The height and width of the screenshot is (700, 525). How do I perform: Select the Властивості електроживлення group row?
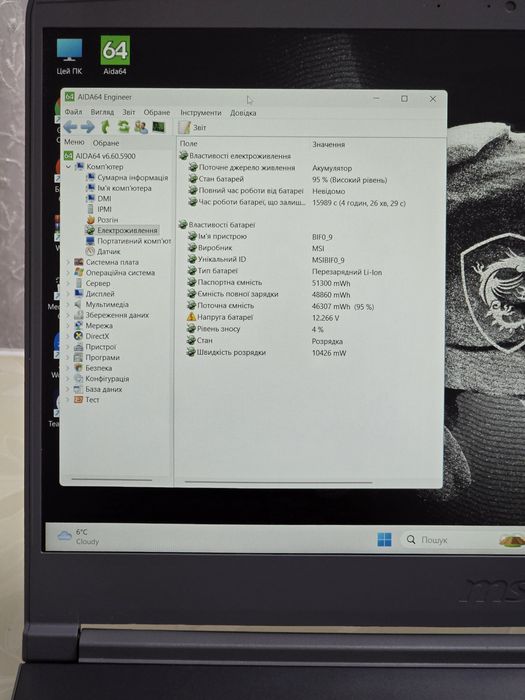235,156
